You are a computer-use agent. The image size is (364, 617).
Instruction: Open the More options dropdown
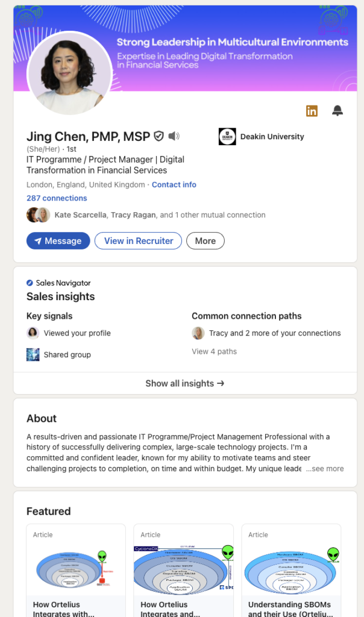click(206, 241)
